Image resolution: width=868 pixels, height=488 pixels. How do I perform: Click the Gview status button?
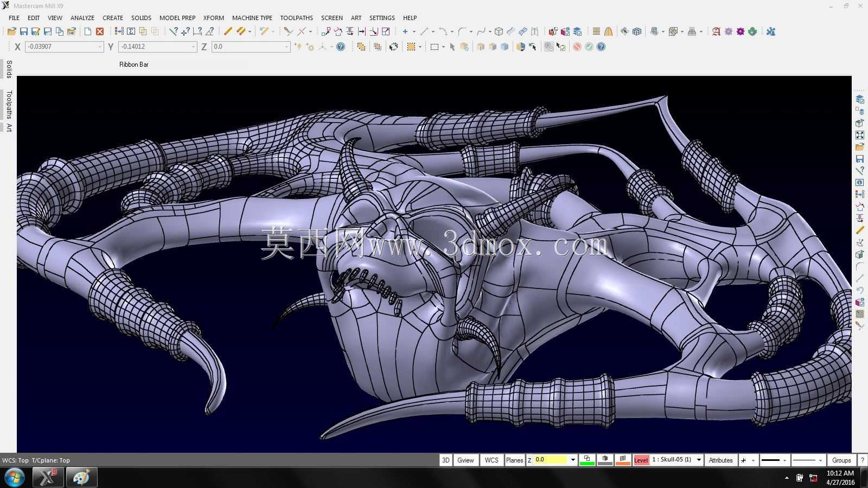point(465,460)
